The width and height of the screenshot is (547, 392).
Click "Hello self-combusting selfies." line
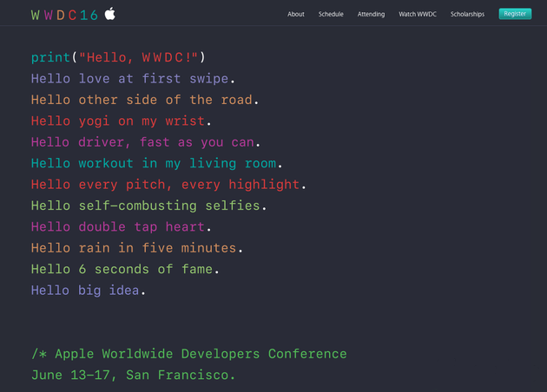coord(148,206)
